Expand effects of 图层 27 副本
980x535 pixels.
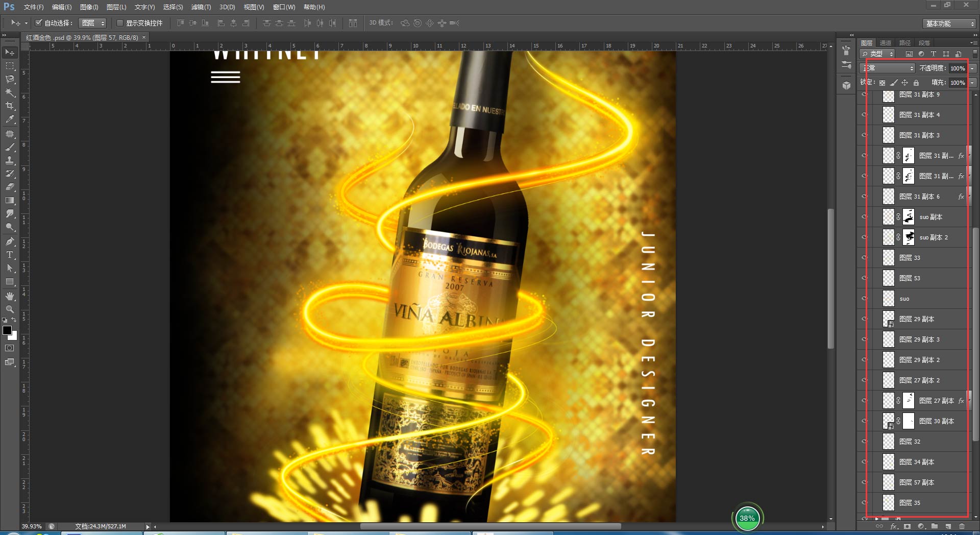click(x=969, y=401)
